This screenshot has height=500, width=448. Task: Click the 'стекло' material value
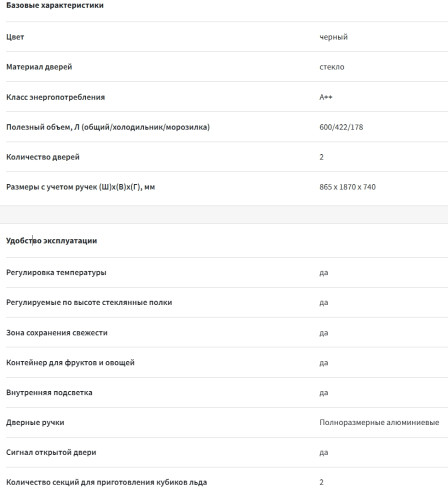coord(332,67)
